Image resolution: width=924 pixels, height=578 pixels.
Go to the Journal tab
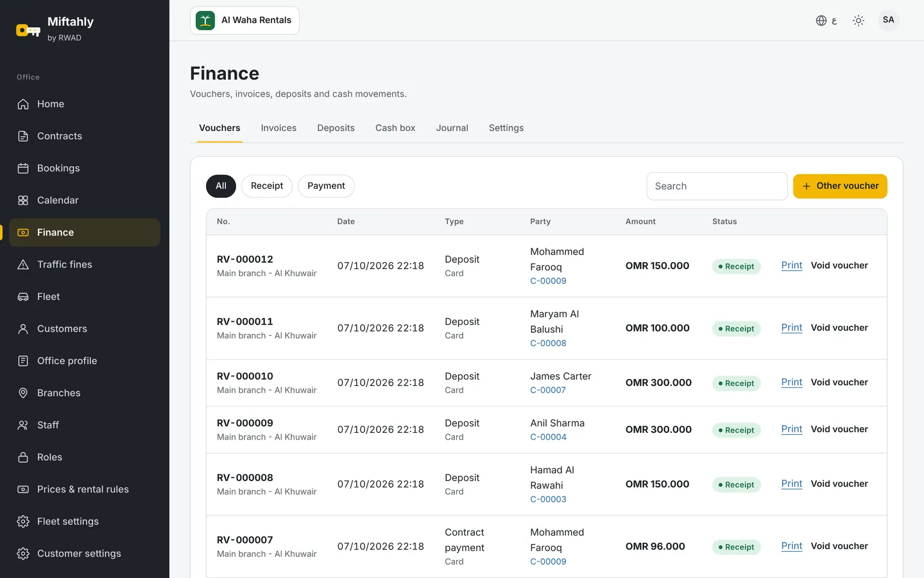pyautogui.click(x=452, y=128)
